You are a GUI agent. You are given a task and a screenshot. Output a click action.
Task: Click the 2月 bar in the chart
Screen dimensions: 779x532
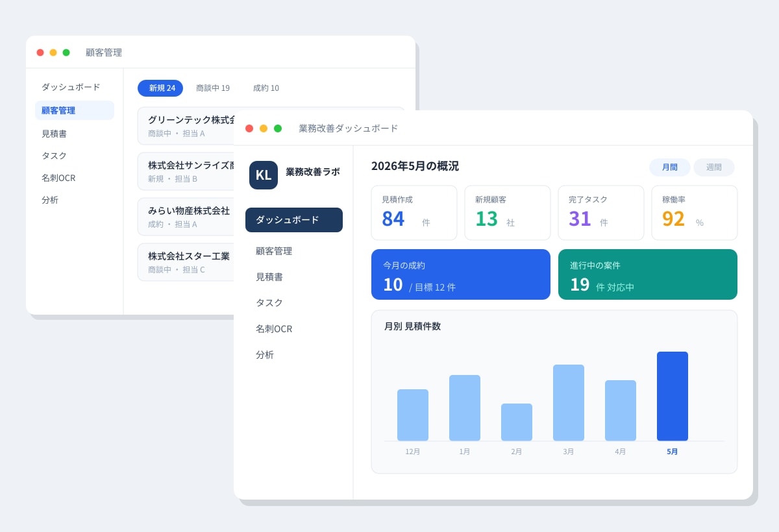(x=517, y=422)
